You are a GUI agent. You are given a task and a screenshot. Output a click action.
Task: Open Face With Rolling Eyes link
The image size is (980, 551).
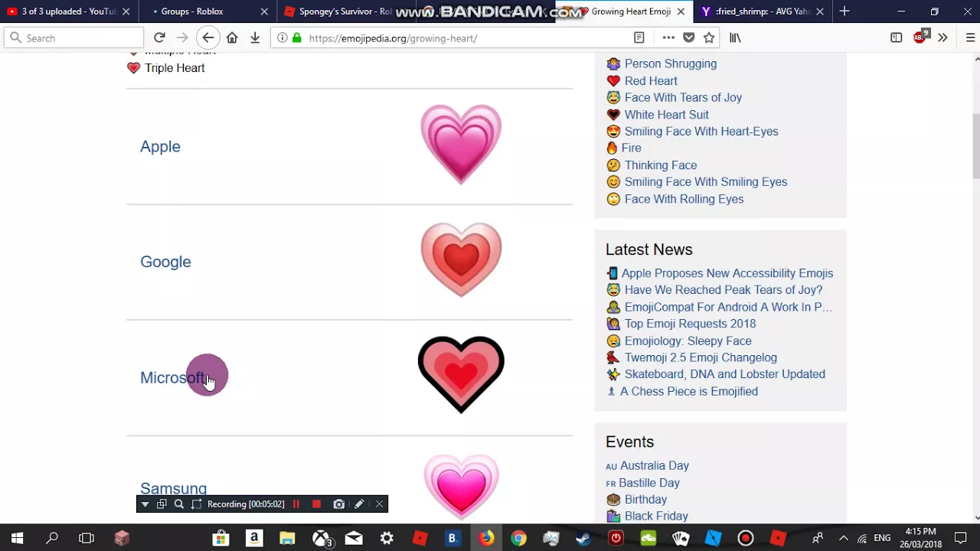pyautogui.click(x=684, y=198)
